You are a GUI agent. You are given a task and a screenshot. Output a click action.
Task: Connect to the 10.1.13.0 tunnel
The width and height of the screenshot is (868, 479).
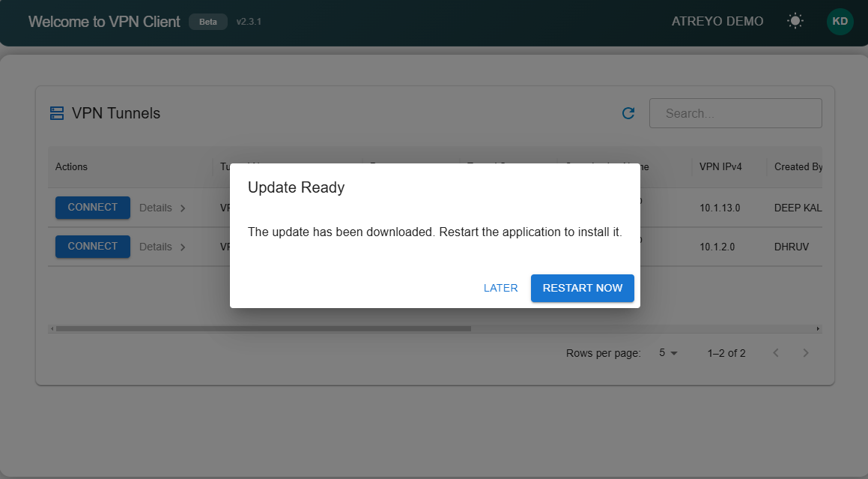point(92,208)
